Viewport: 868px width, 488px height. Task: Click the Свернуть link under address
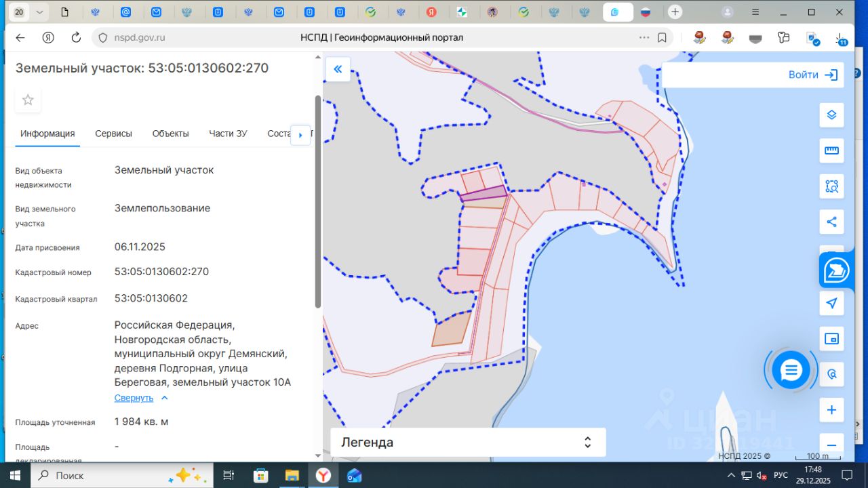[134, 398]
